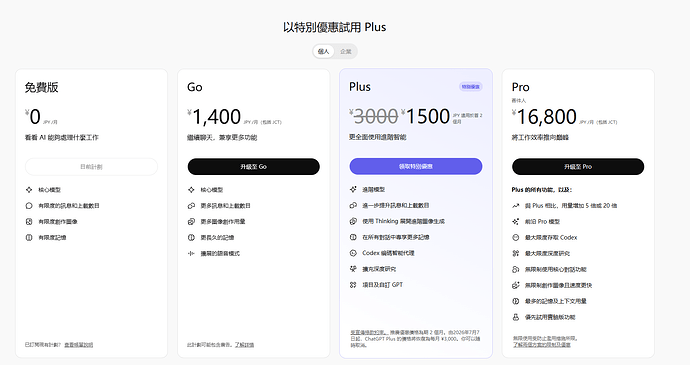Viewport: 690px width, 365px height.
Task: Click the voice mode waveform icon in Go card
Action: tap(191, 253)
